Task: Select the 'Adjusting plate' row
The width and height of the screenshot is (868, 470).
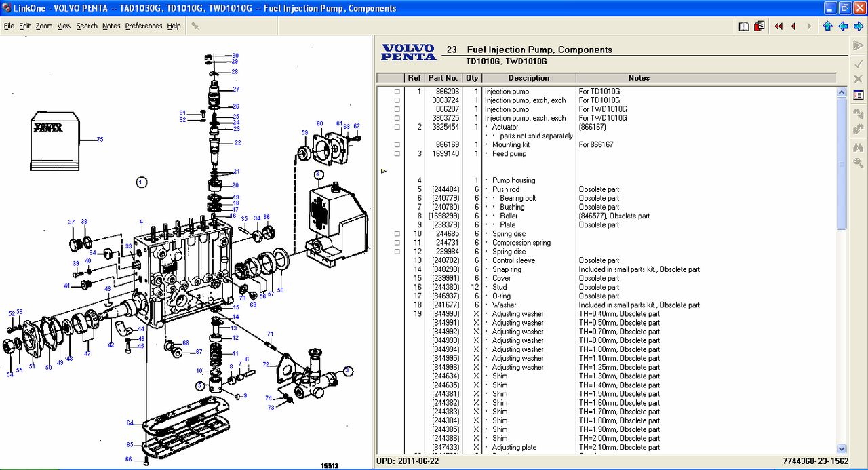Action: [515, 448]
